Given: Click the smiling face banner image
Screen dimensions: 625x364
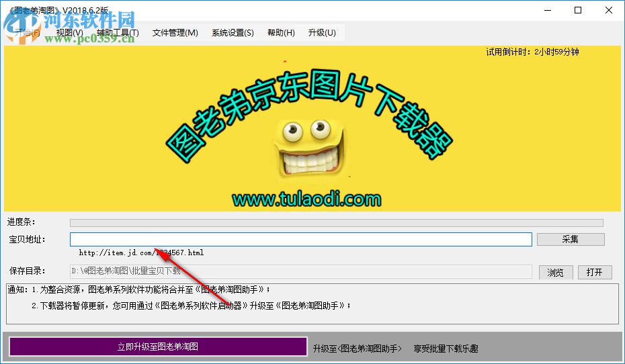Looking at the screenshot, I should (x=309, y=148).
